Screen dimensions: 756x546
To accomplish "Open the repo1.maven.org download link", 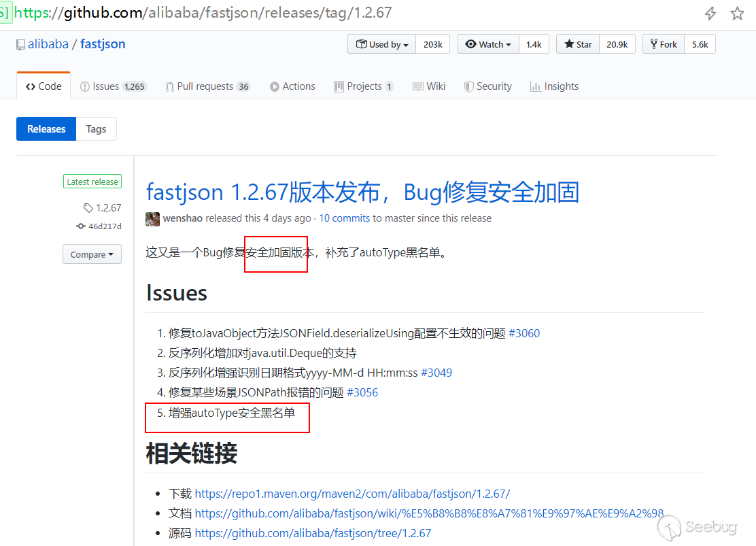I will (352, 494).
